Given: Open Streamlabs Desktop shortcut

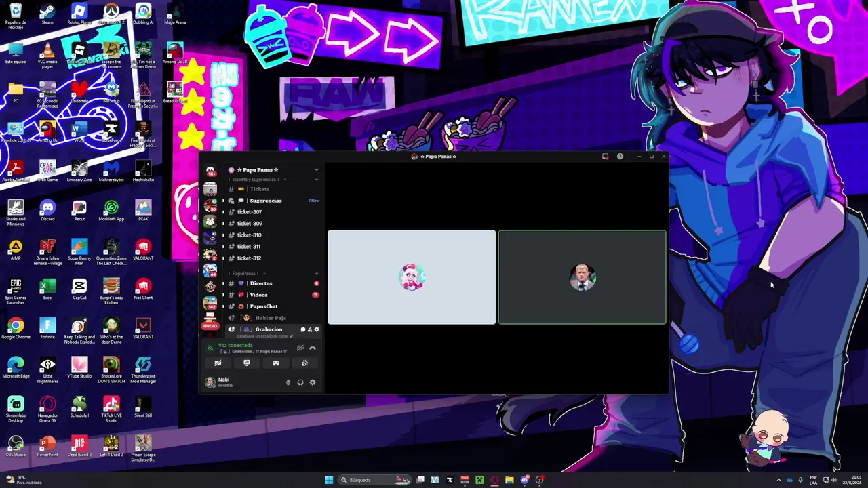Looking at the screenshot, I should [x=16, y=409].
